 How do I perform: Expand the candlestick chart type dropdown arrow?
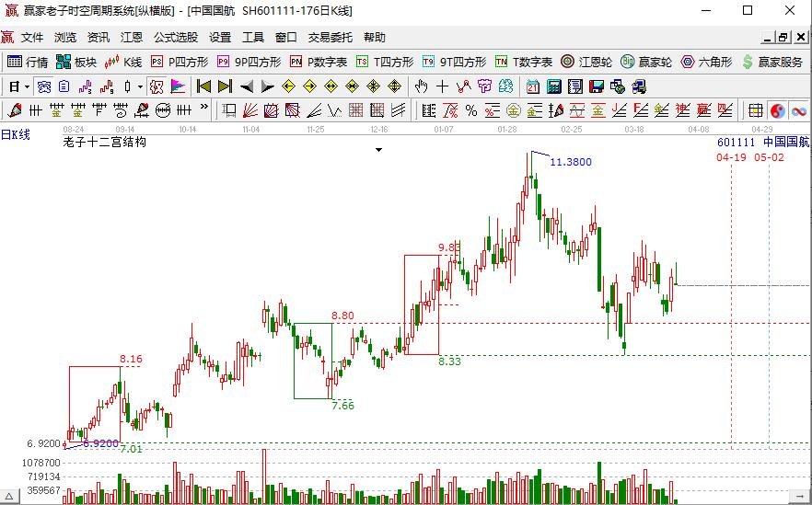point(140,86)
